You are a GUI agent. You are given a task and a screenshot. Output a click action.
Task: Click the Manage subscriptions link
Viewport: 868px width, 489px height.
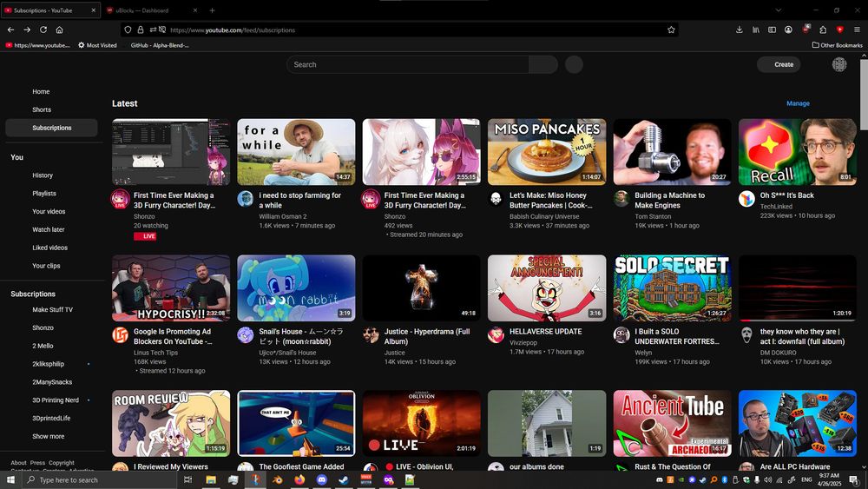[x=798, y=103]
